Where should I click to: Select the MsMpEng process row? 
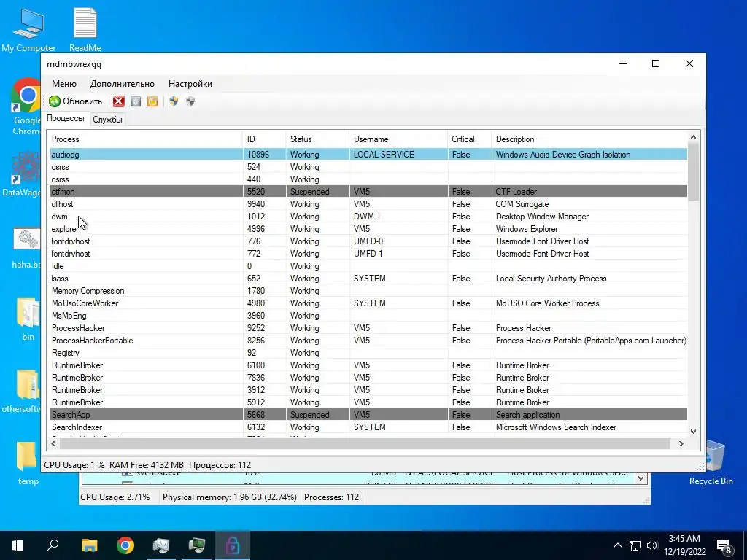[368, 315]
